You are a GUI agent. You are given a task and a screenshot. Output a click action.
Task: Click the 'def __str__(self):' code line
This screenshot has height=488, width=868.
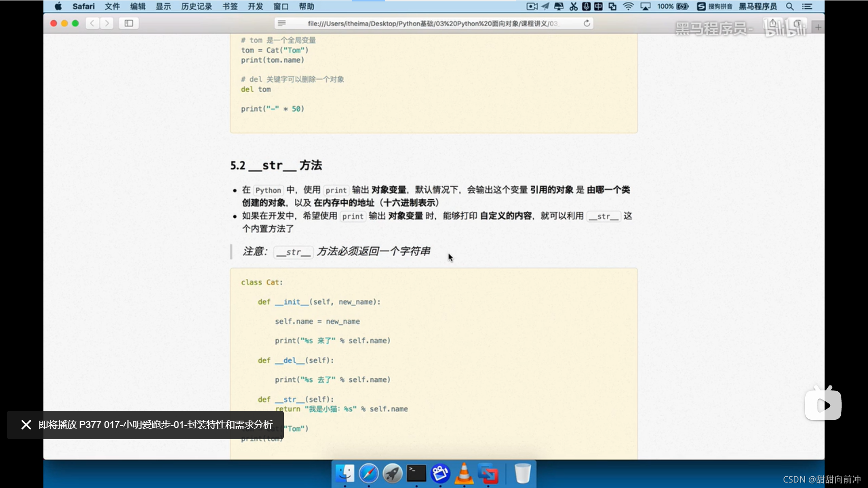[296, 399]
